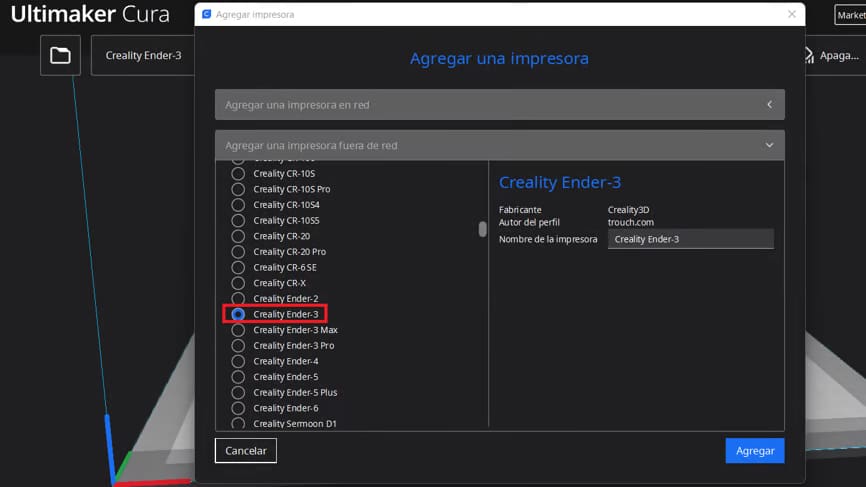The height and width of the screenshot is (487, 866).
Task: Click trouch.com author text
Action: (x=631, y=222)
